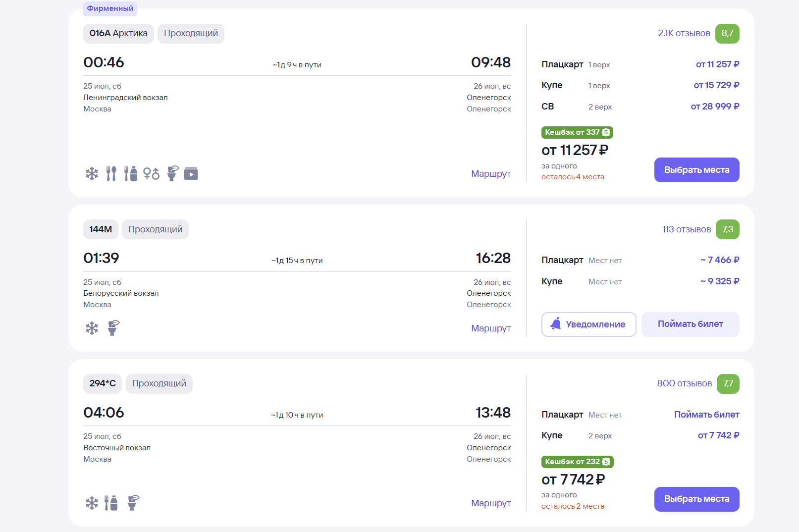Click the bio-toilet icon for train 016A

tap(172, 173)
